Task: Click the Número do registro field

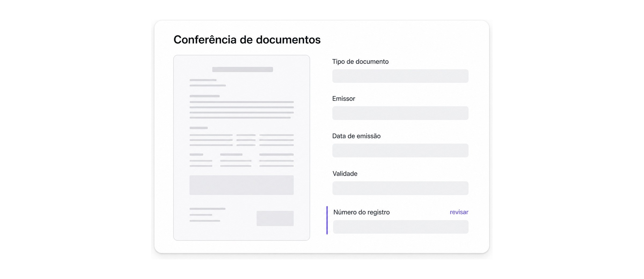Action: tap(401, 227)
